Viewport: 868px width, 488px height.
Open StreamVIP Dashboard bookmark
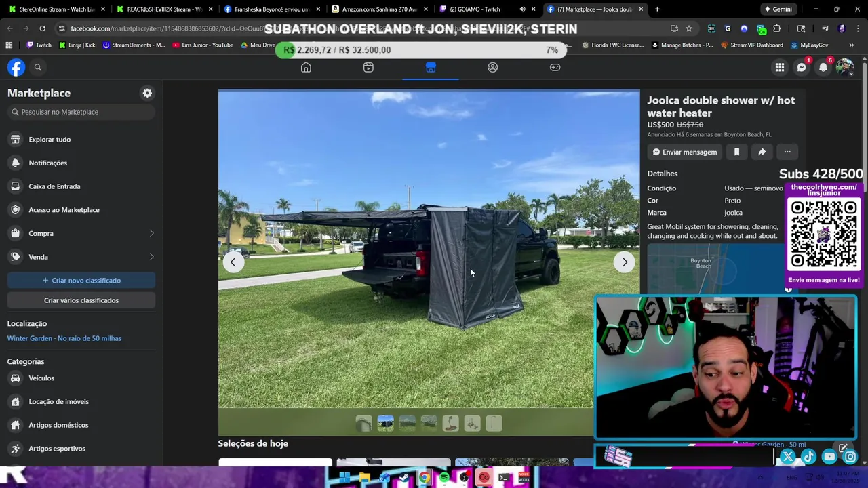pyautogui.click(x=751, y=45)
